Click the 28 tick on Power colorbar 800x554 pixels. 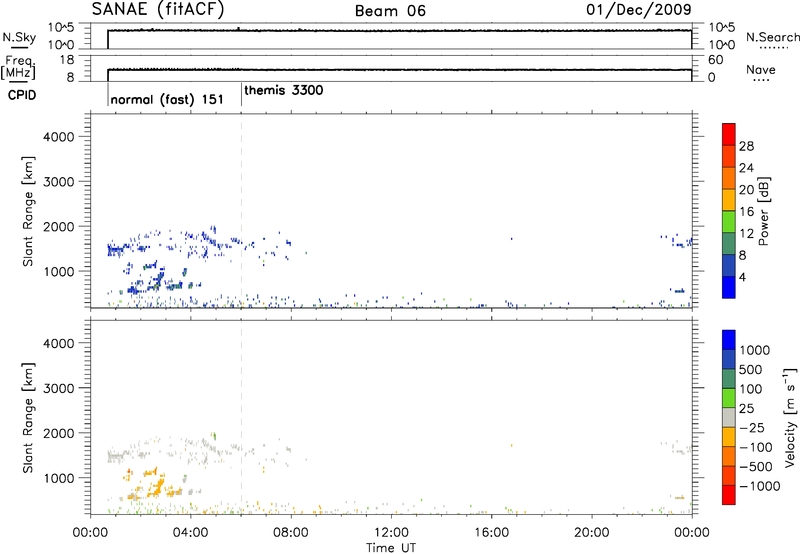746,146
